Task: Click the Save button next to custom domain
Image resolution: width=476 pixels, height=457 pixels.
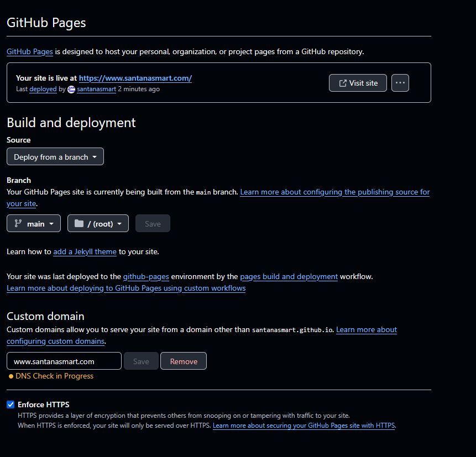Action: pos(141,361)
